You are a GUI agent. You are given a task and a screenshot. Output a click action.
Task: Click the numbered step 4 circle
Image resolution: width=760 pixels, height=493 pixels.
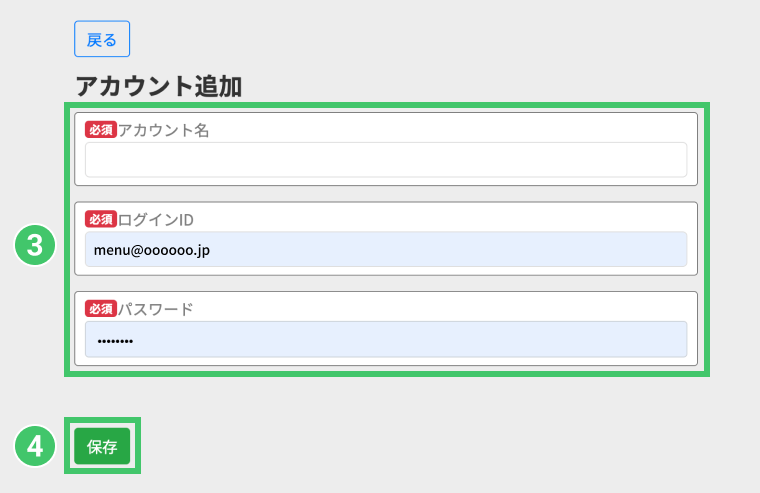(35, 446)
